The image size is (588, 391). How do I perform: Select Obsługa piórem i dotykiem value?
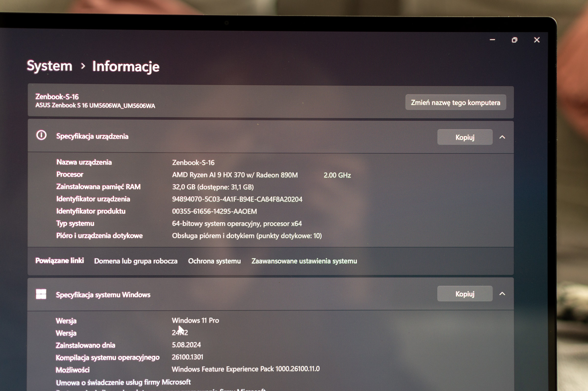click(247, 236)
